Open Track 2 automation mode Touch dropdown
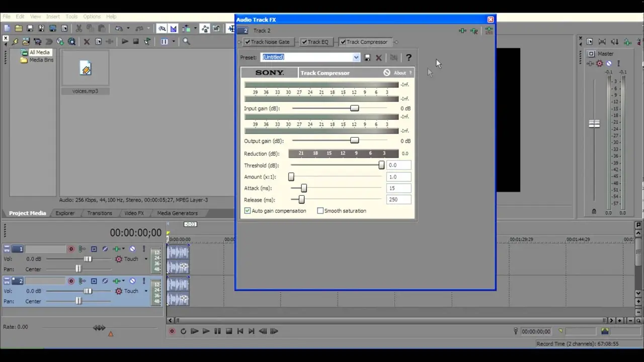Viewport: 644px width, 362px height. pos(146,291)
